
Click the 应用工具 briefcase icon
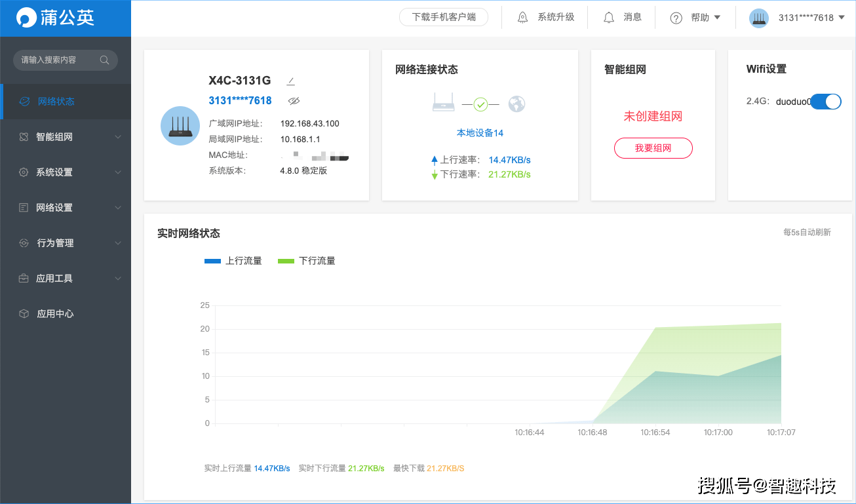(24, 279)
